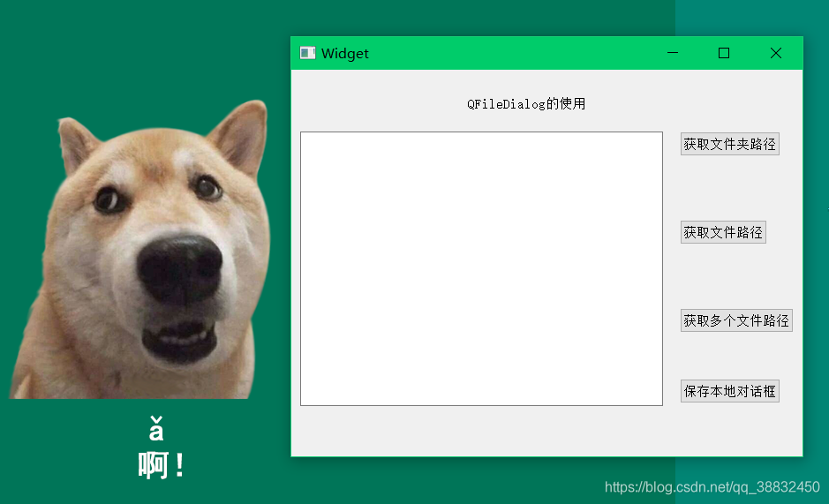Click the Widget title text

tap(344, 54)
